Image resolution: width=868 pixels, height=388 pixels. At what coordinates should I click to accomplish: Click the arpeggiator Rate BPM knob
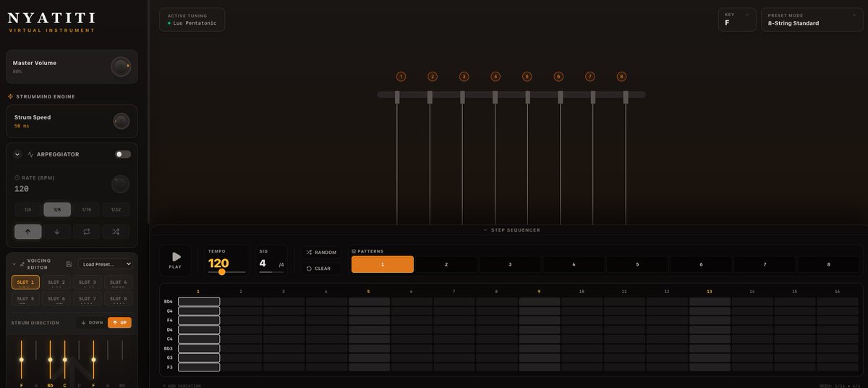coord(121,184)
